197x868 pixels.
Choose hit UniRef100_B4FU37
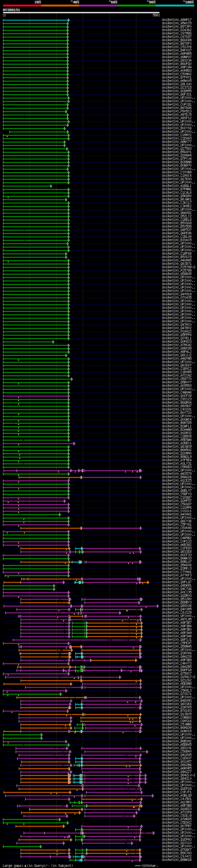(x=176, y=50)
